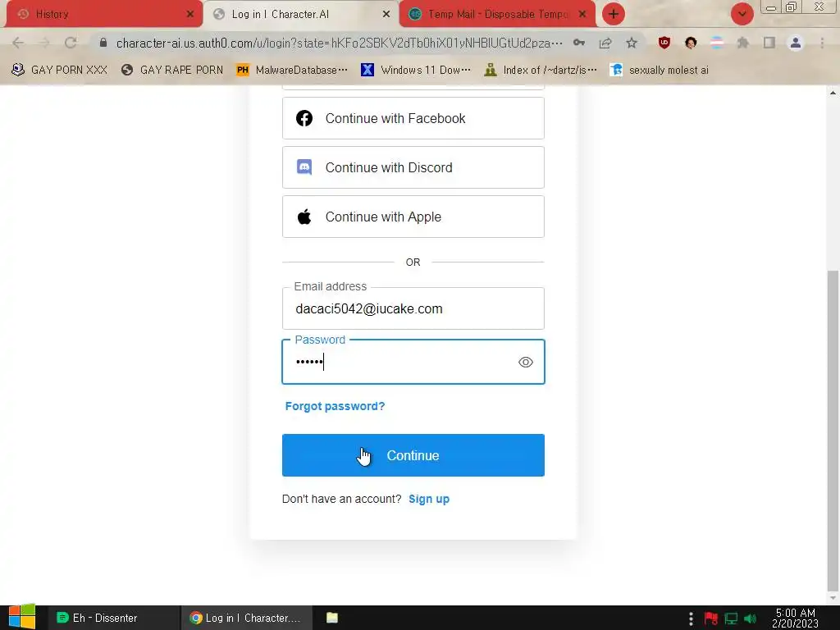Reload the current page
840x630 pixels.
[71, 43]
